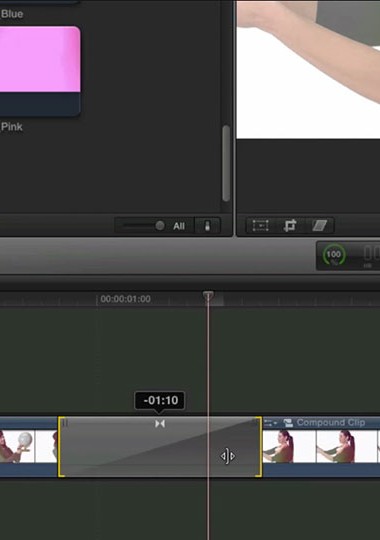The width and height of the screenshot is (380, 540).
Task: Click the icon button beside "All"
Action: click(207, 226)
